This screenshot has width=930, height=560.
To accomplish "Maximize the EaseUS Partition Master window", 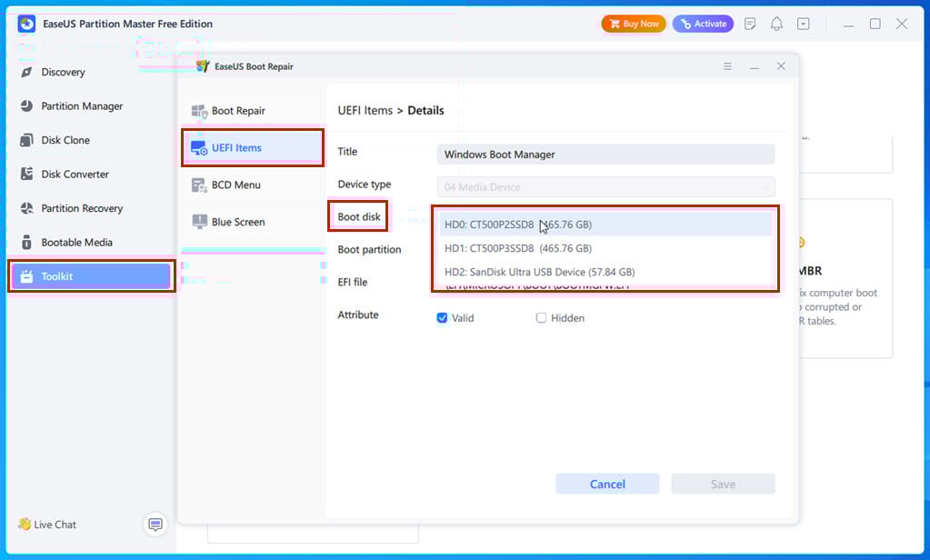I will pyautogui.click(x=875, y=24).
